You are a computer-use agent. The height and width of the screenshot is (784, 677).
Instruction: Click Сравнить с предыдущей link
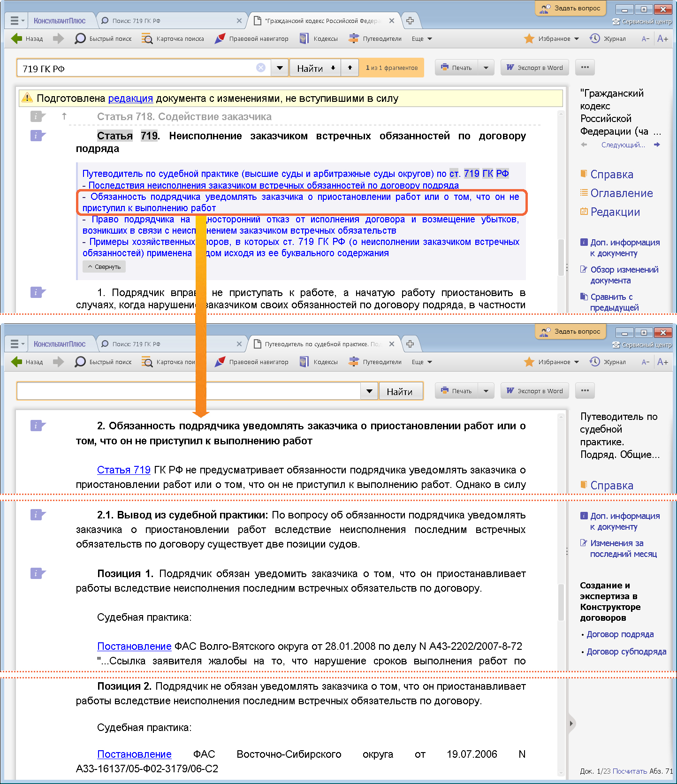609,302
